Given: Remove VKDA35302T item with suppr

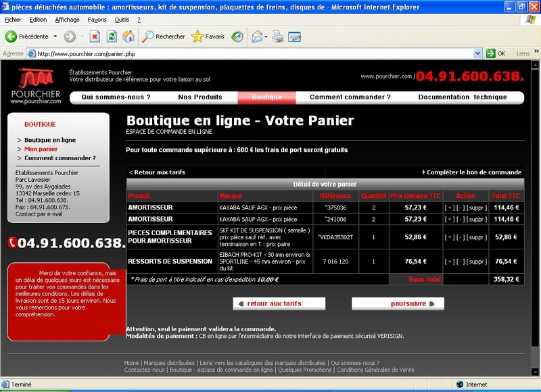Looking at the screenshot, I should point(477,237).
